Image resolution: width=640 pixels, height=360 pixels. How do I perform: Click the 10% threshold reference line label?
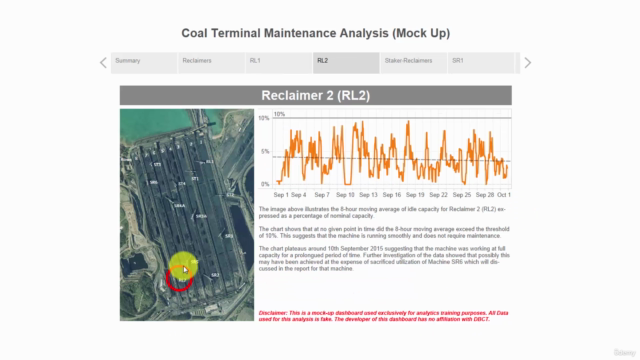click(279, 114)
